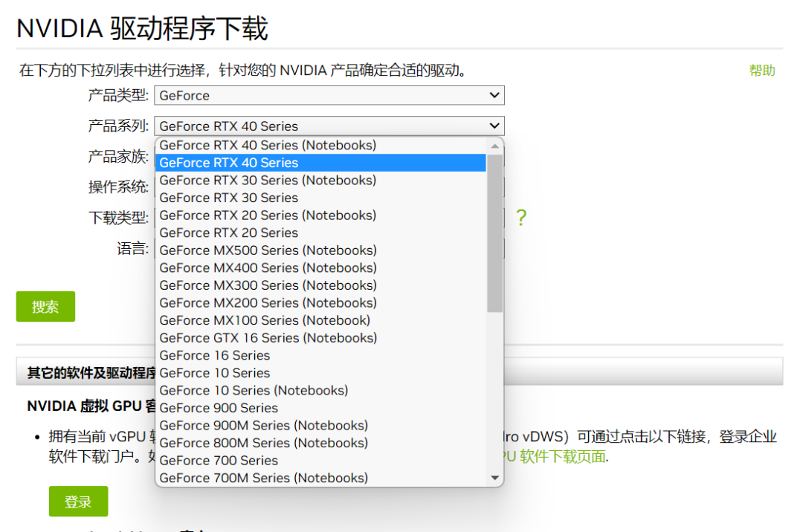Pick GeForce RTX 30 Series desktop option

pyautogui.click(x=320, y=198)
